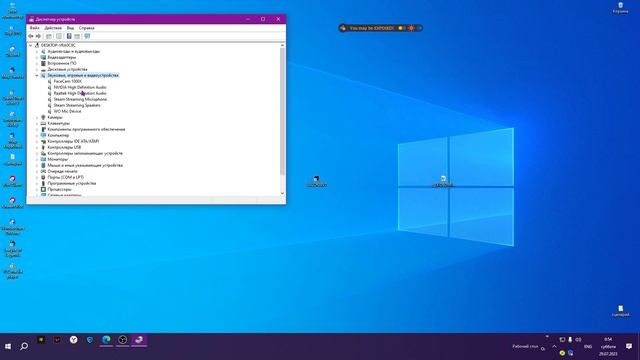The width and height of the screenshot is (640, 360).
Task: Open OBS Studio from the taskbar
Action: click(122, 340)
